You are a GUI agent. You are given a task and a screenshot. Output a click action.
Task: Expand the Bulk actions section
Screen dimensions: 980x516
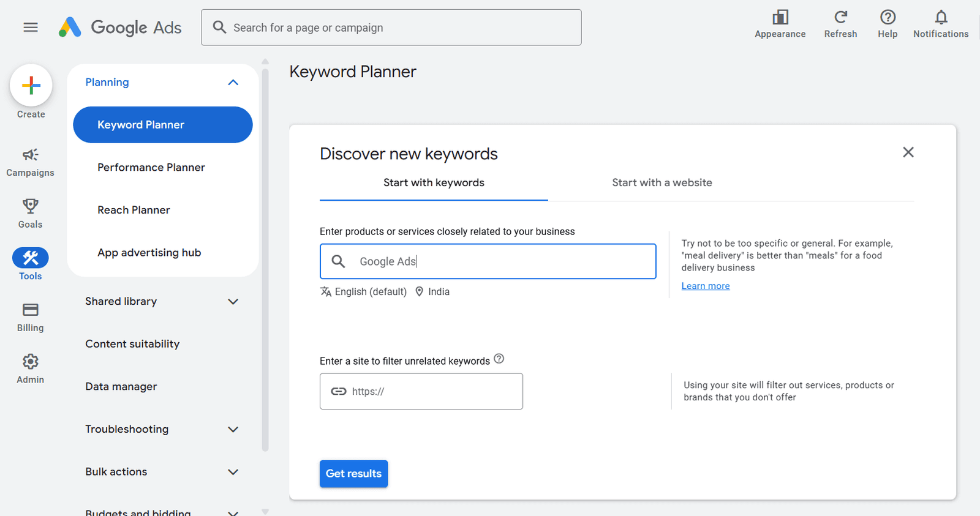coord(233,472)
